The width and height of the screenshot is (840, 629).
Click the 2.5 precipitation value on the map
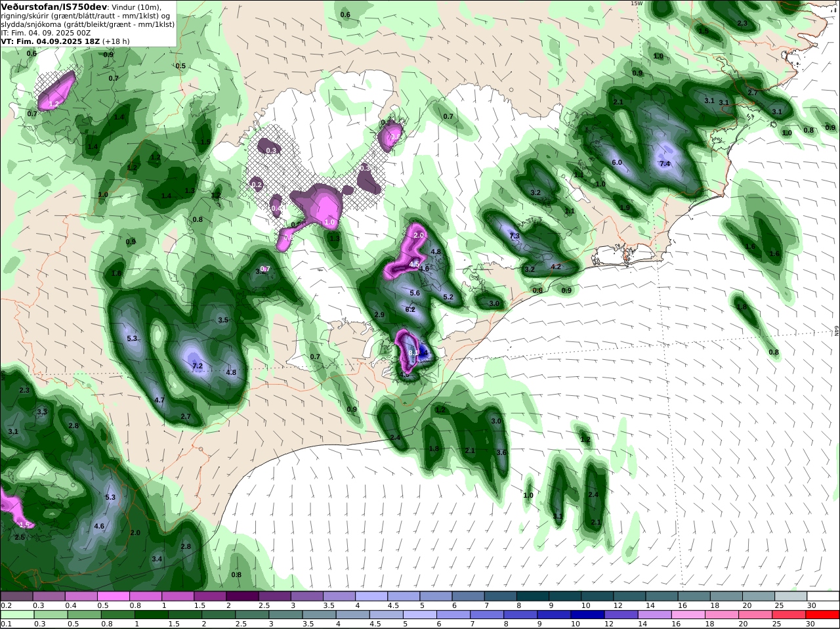(20, 537)
